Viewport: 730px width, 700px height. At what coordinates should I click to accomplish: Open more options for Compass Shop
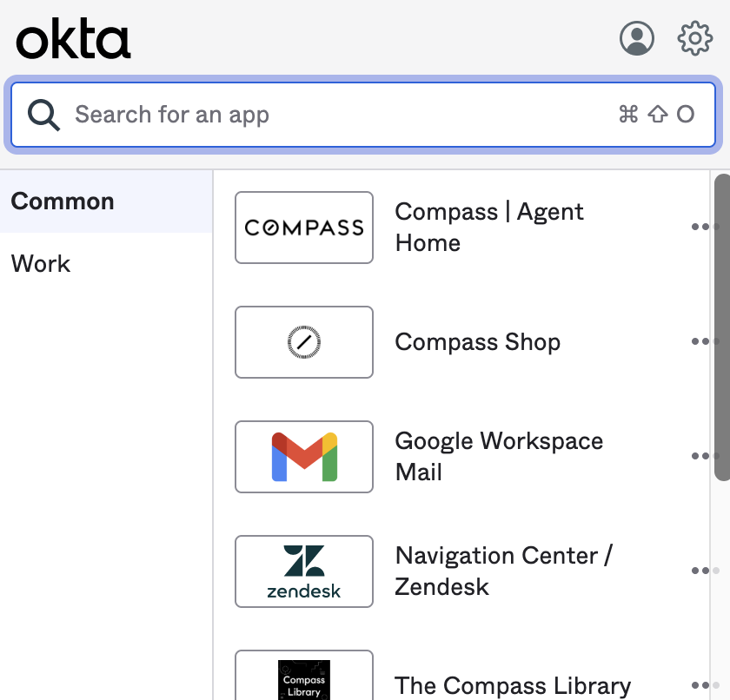705,341
